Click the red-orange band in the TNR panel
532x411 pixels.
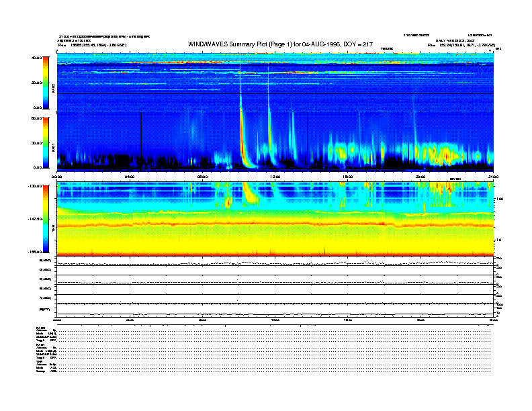[275, 224]
